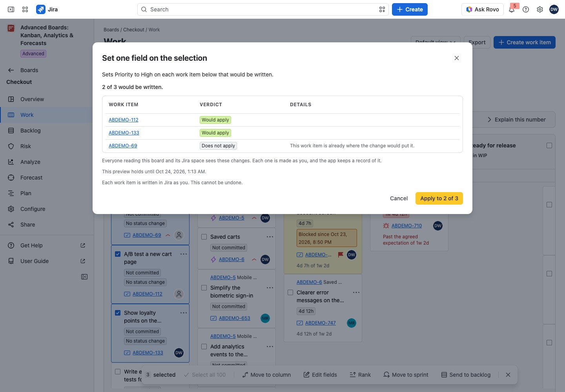The height and width of the screenshot is (392, 565).
Task: Click the Ask Rovo button
Action: pos(483,9)
